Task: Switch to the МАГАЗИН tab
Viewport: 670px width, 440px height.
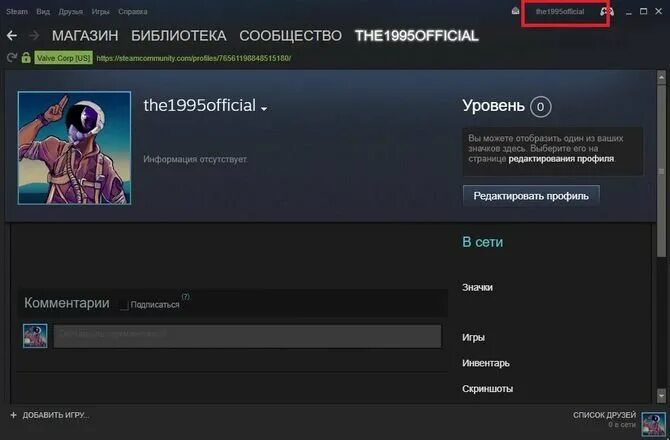Action: 85,35
